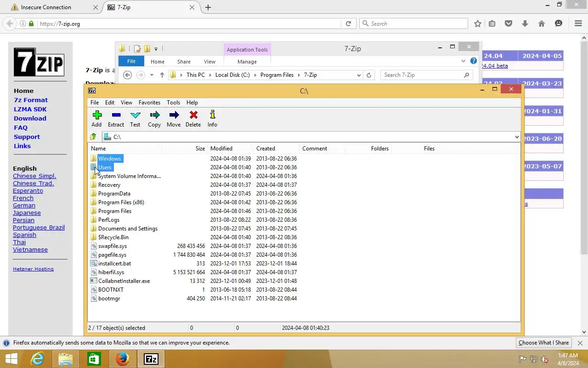Switch to the Insecure Connection browser tab
The image size is (588, 368).
[x=51, y=7]
